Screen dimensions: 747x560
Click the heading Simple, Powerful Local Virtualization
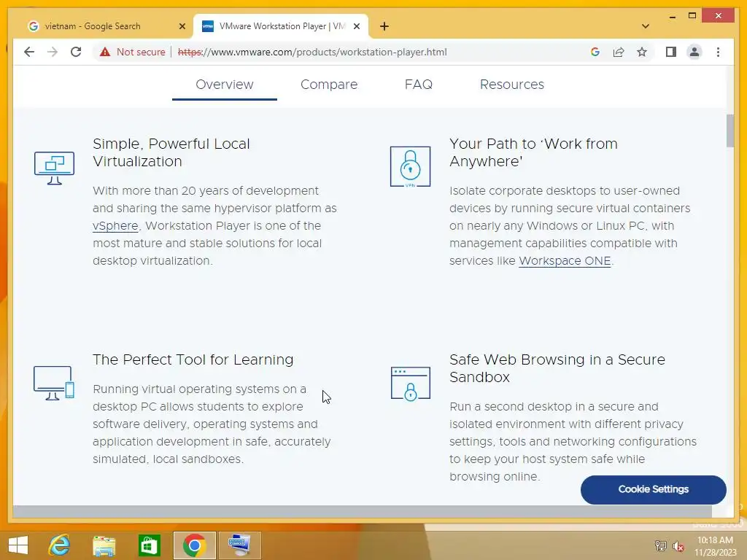[x=171, y=152]
